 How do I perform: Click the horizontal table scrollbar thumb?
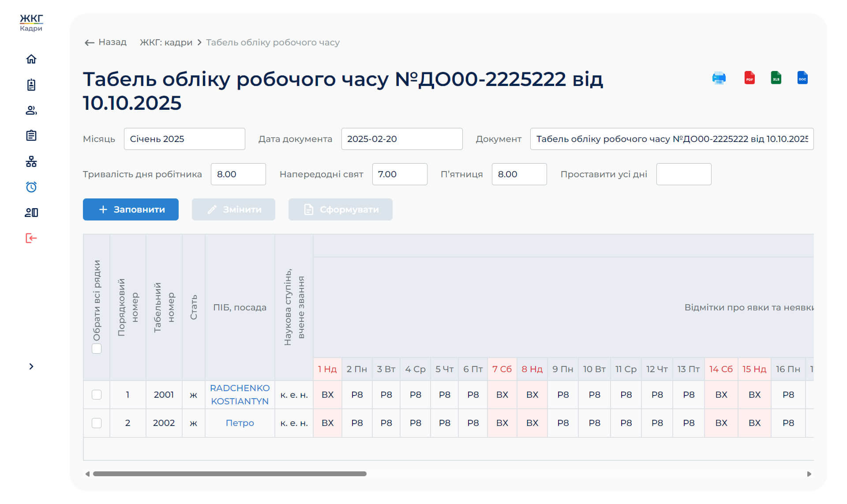tap(229, 474)
